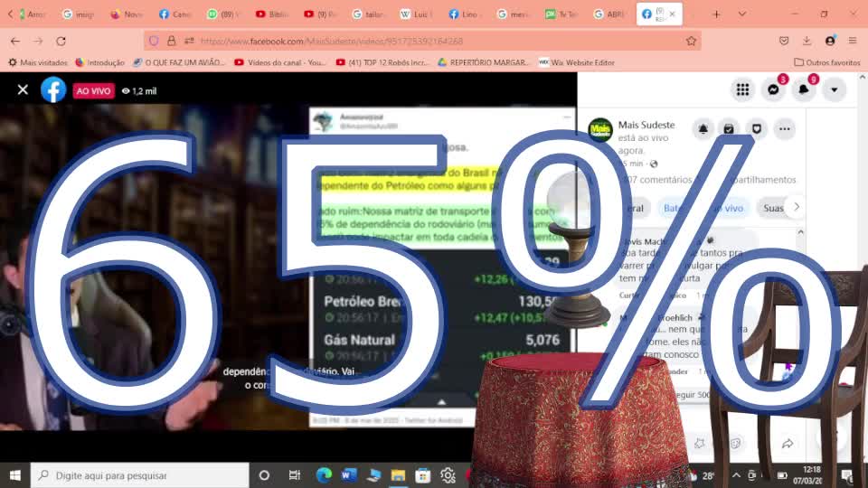The image size is (868, 488).
Task: Open the Firefox account icon
Action: tap(830, 41)
